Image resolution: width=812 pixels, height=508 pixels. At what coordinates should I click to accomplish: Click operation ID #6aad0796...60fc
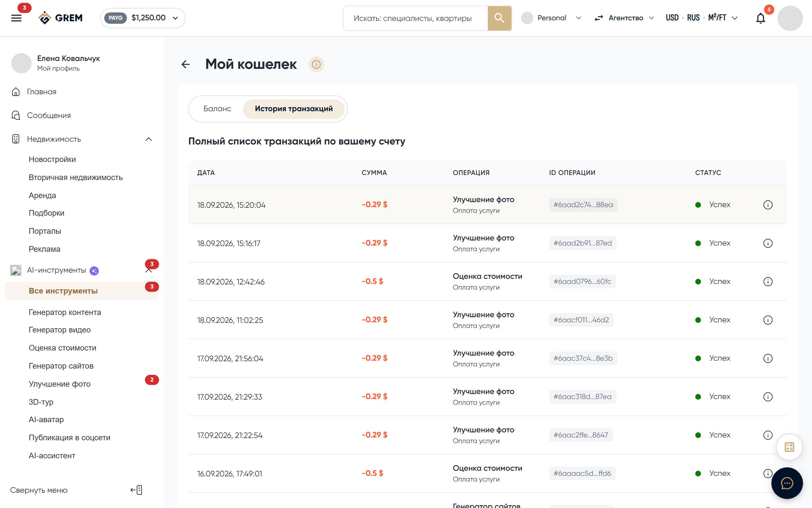(582, 281)
